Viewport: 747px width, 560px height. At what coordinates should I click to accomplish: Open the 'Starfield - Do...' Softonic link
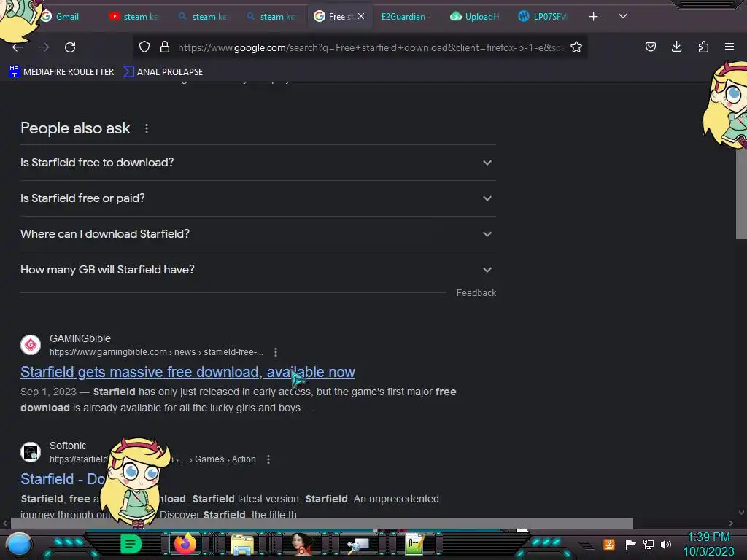click(x=63, y=479)
